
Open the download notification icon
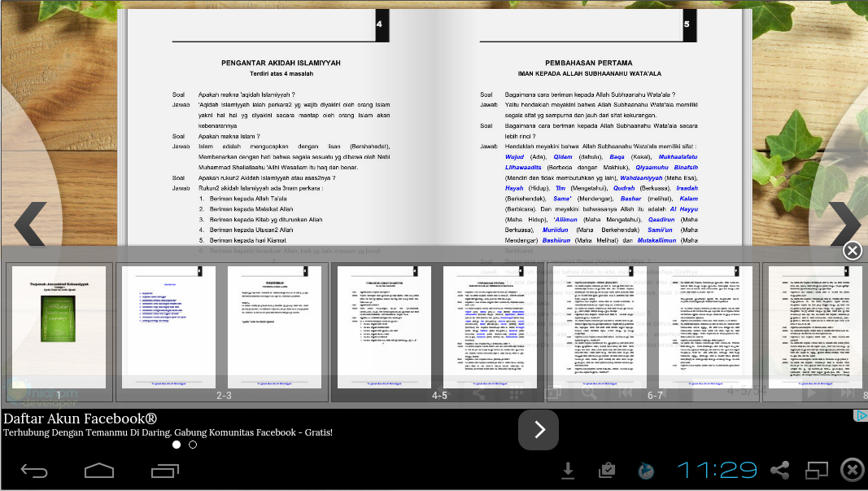(569, 471)
